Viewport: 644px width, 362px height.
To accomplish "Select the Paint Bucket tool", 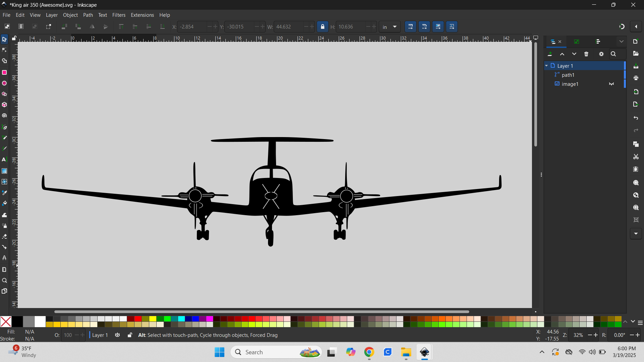I will click(4, 204).
